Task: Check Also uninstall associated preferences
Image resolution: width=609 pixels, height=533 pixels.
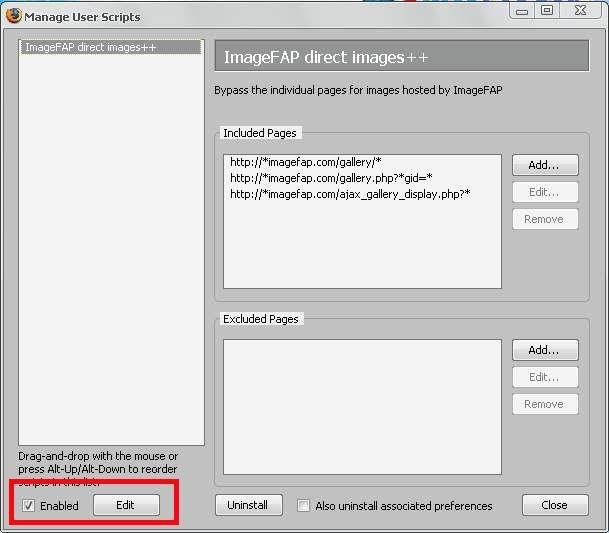Action: [303, 505]
